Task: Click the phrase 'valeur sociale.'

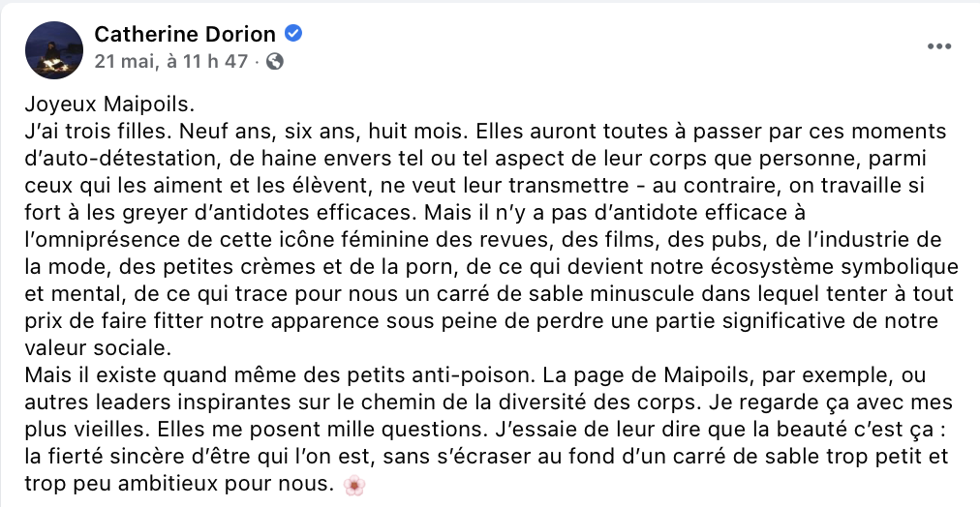Action: pos(98,347)
